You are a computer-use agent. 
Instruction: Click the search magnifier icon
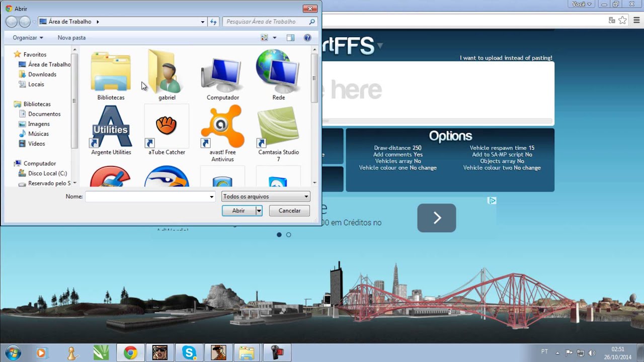[312, 22]
